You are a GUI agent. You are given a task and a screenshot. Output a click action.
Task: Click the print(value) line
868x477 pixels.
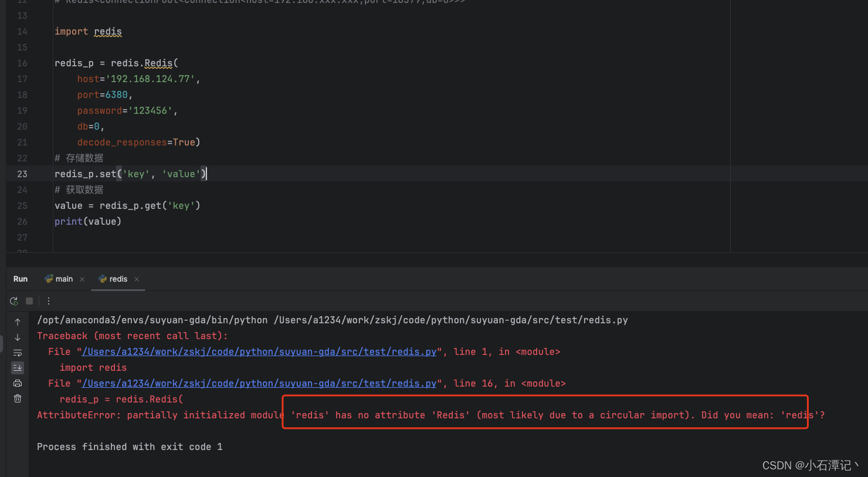(x=88, y=222)
